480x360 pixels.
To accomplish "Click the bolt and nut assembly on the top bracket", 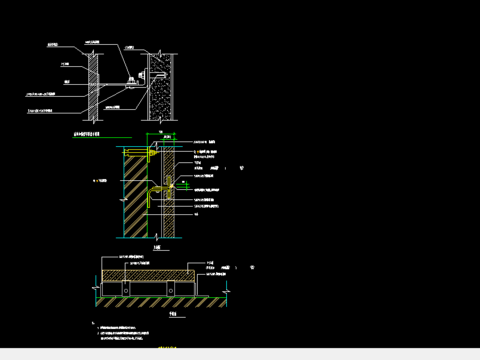I will [x=131, y=80].
